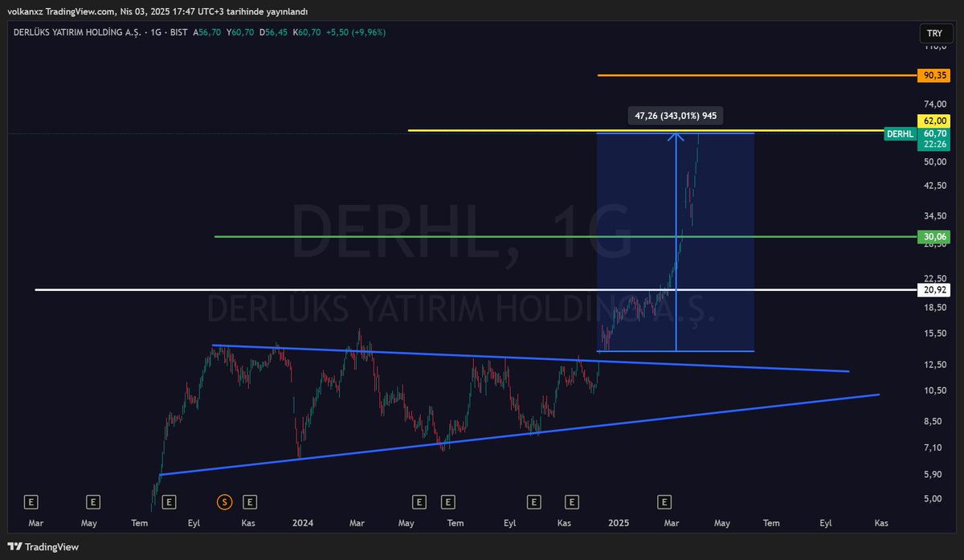
Task: Click the 2025 label on the time axis
Action: [x=618, y=522]
